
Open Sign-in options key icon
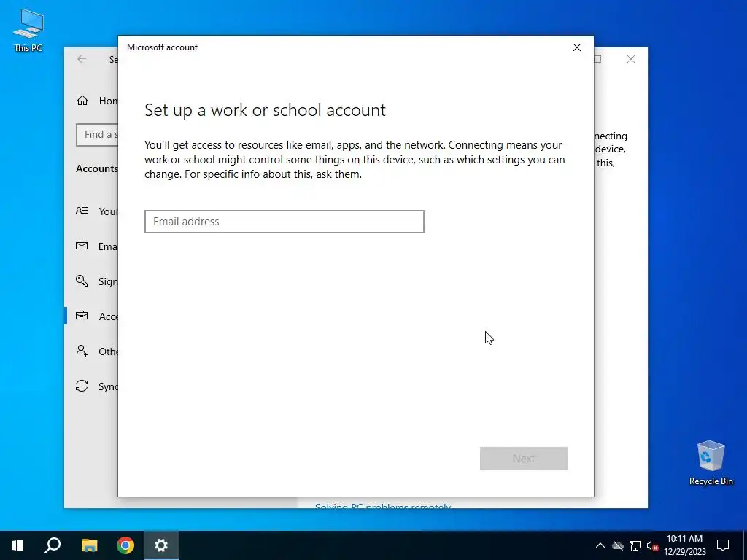82,281
